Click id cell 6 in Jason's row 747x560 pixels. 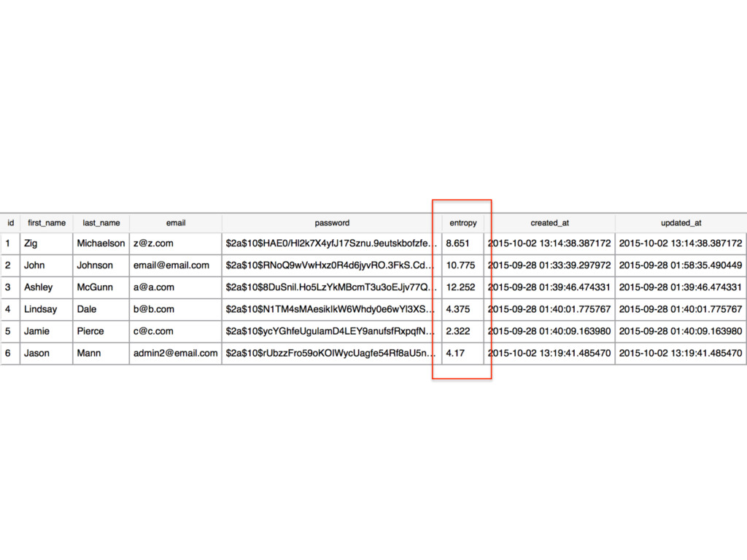tap(10, 353)
